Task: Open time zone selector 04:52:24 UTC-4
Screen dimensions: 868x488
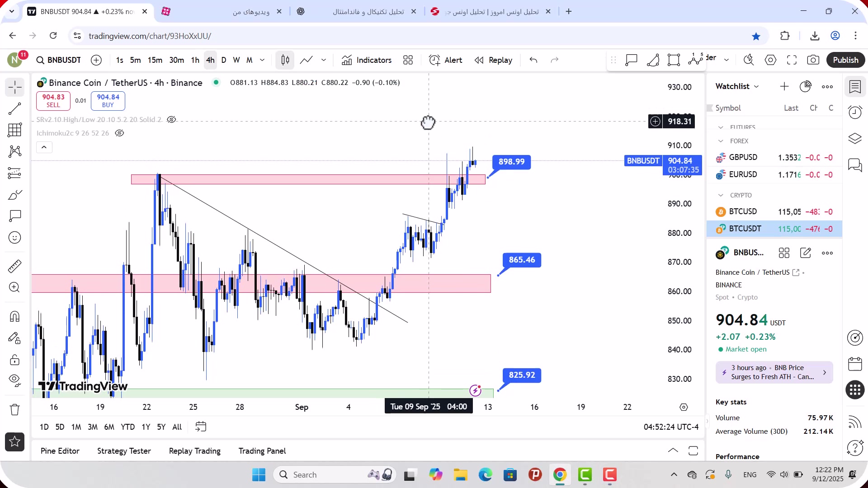Action: [x=671, y=427]
